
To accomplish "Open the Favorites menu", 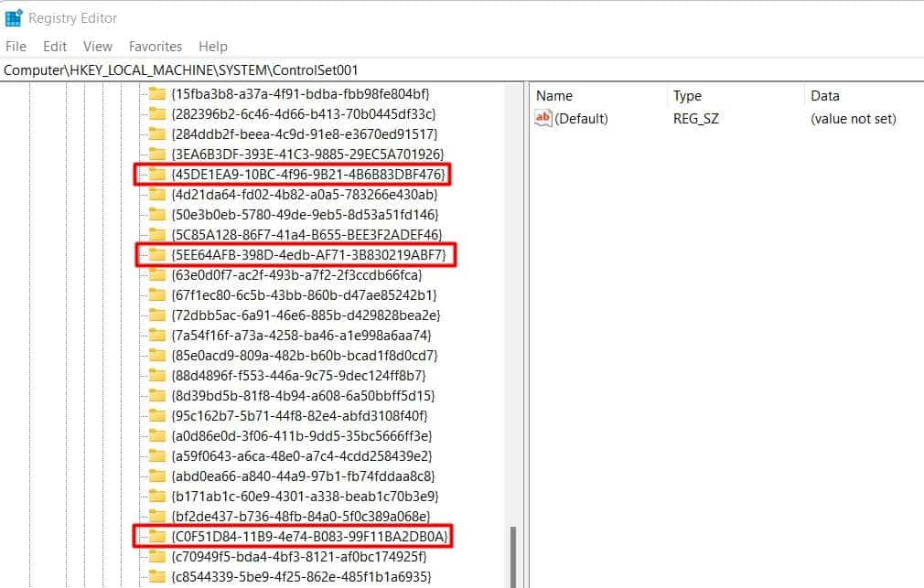I will click(156, 47).
